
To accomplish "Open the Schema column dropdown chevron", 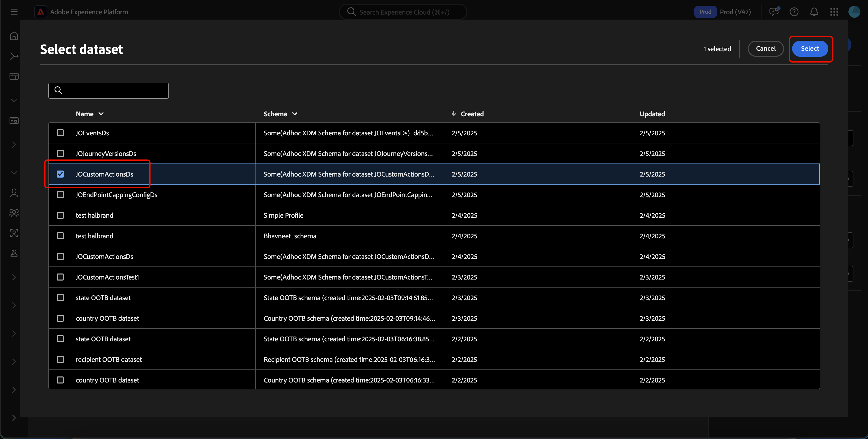I will point(295,114).
